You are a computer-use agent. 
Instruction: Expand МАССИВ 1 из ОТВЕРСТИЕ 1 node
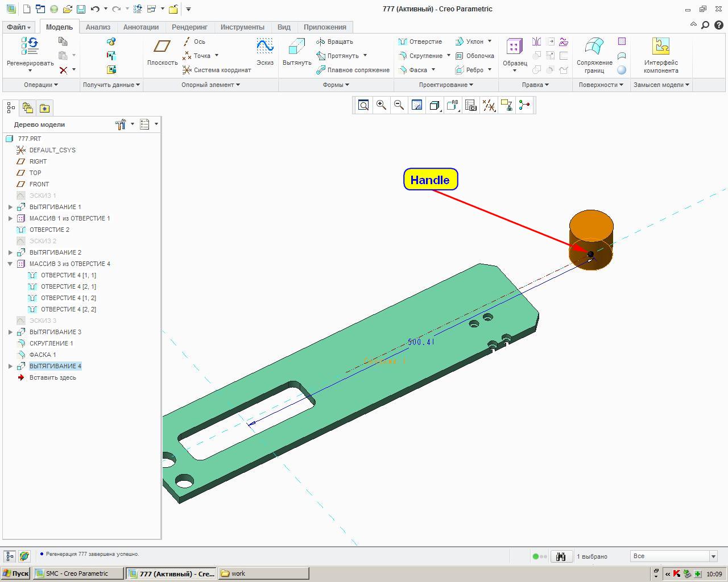[10, 218]
